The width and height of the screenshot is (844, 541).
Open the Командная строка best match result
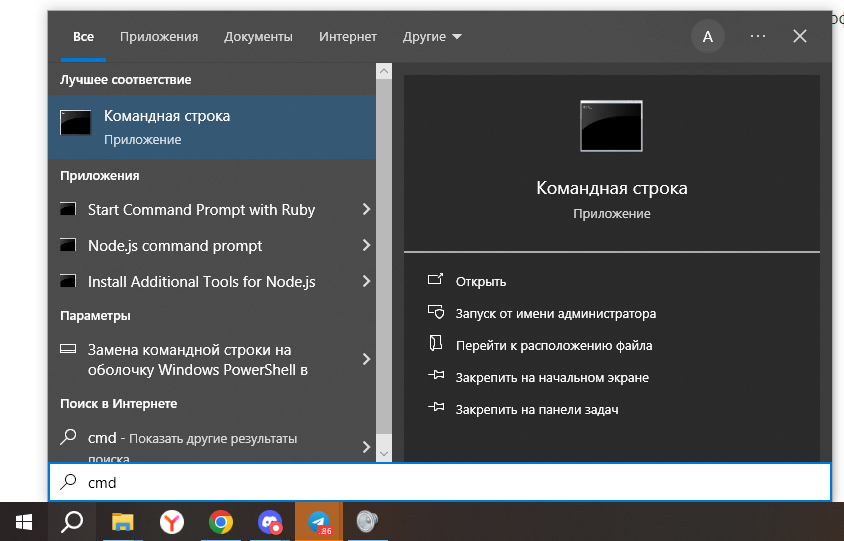pyautogui.click(x=212, y=127)
